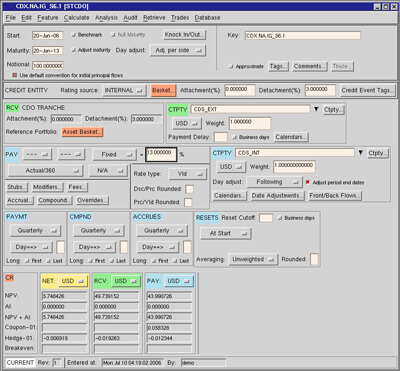Click the Overrides button

tap(92, 200)
